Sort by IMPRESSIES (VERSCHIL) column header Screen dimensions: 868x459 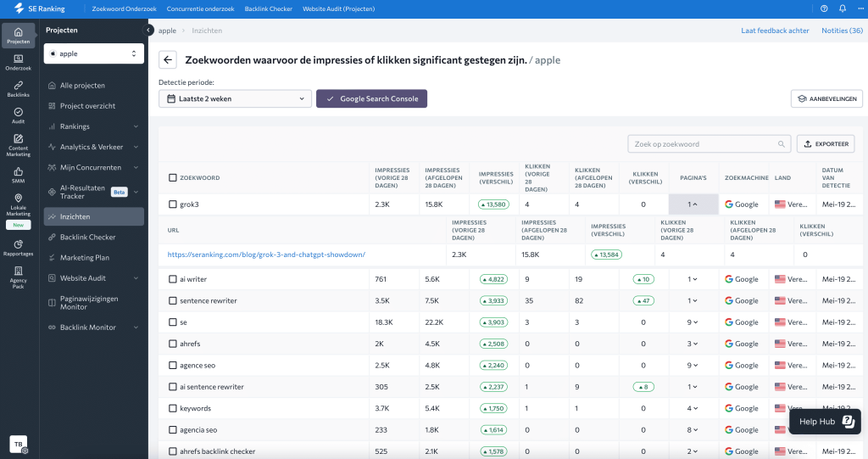(495, 178)
